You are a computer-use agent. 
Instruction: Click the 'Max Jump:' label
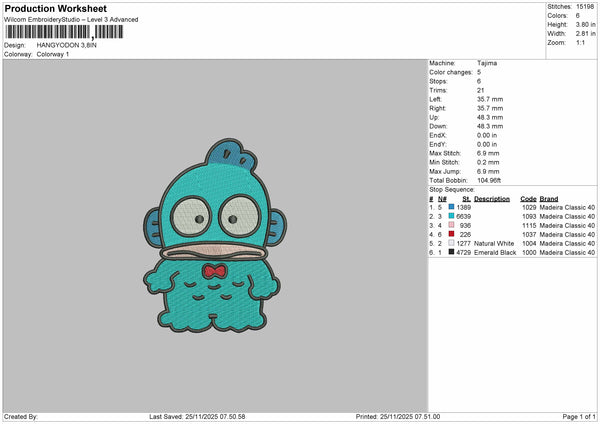pos(445,171)
